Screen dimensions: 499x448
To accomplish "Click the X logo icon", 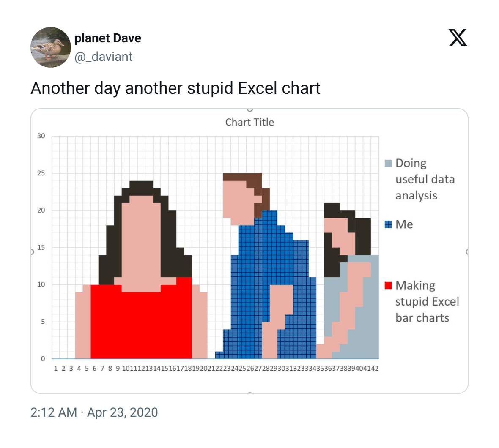I will click(x=458, y=38).
